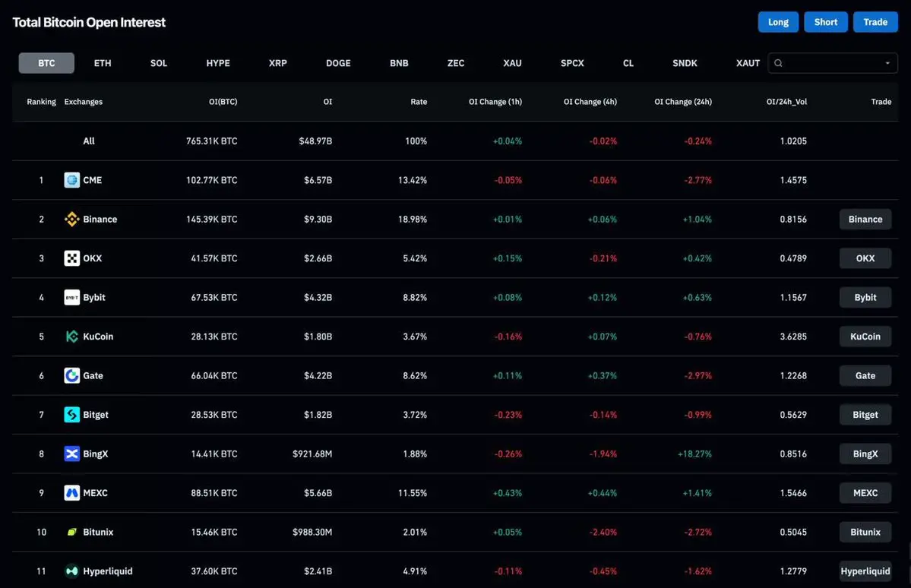Click the CME exchange logo icon
Screen dimensions: 911x588
71,180
